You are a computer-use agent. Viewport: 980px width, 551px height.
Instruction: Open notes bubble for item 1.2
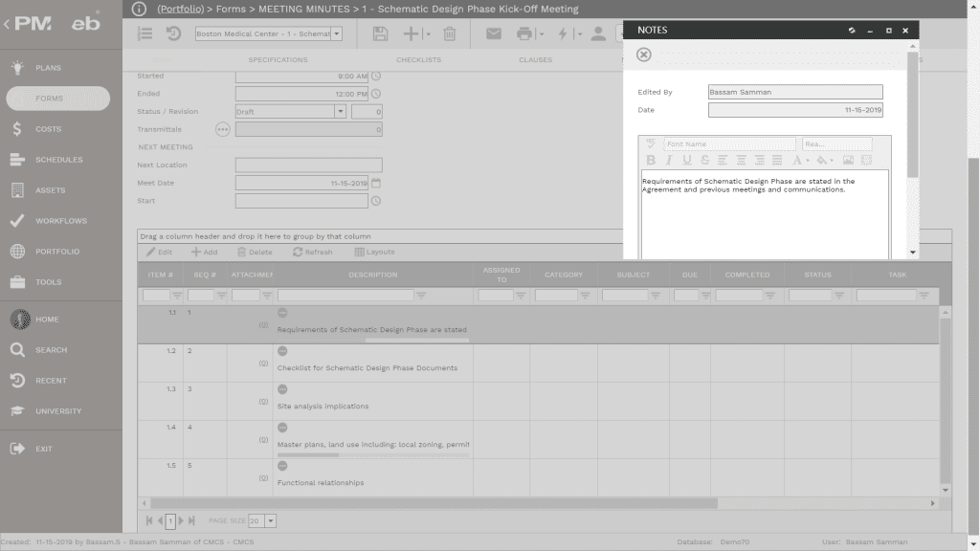point(282,351)
